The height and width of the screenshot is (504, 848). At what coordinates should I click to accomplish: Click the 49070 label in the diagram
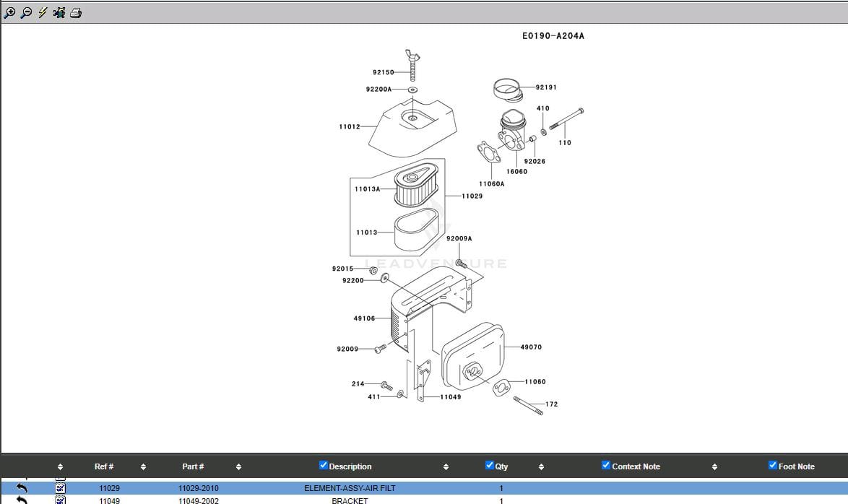tap(531, 347)
